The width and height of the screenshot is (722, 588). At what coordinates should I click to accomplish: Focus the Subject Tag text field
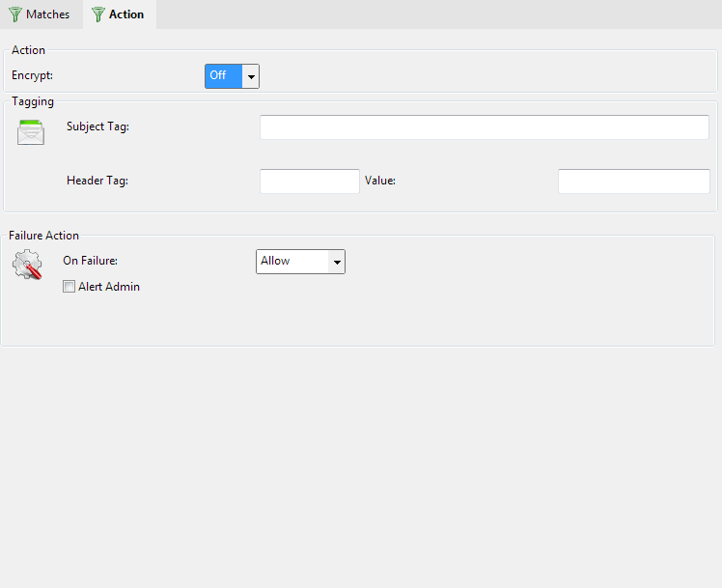point(484,127)
